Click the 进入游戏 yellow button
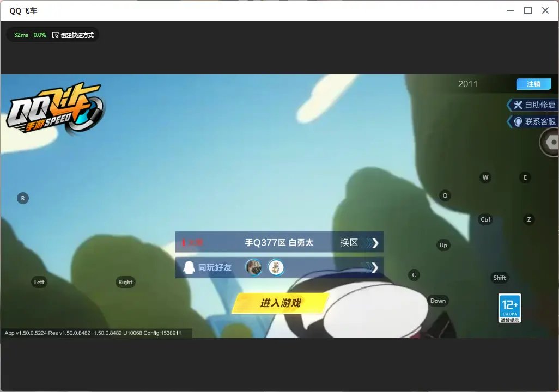The width and height of the screenshot is (559, 392). [x=281, y=303]
